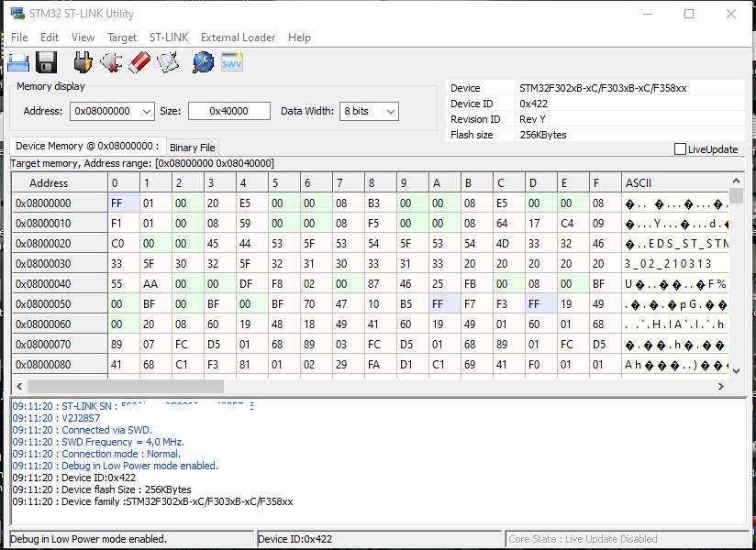The image size is (756, 550).
Task: Click the memory table scrollbar down arrow
Action: click(x=736, y=370)
